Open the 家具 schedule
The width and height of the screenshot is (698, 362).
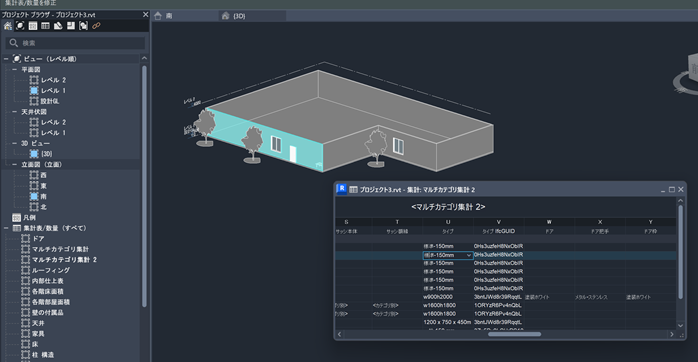click(38, 334)
